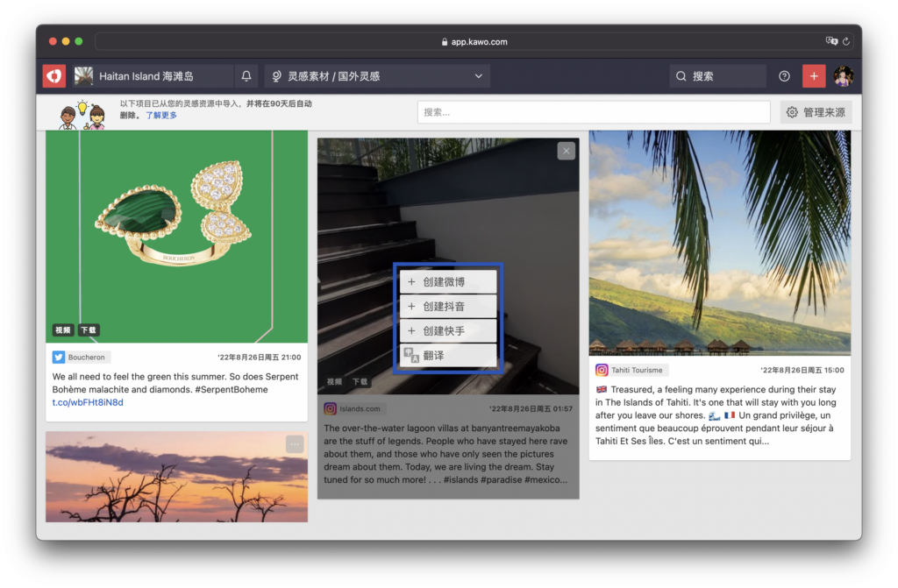898x588 pixels.
Task: Select 创建抖音 from the popup menu
Action: pos(448,307)
